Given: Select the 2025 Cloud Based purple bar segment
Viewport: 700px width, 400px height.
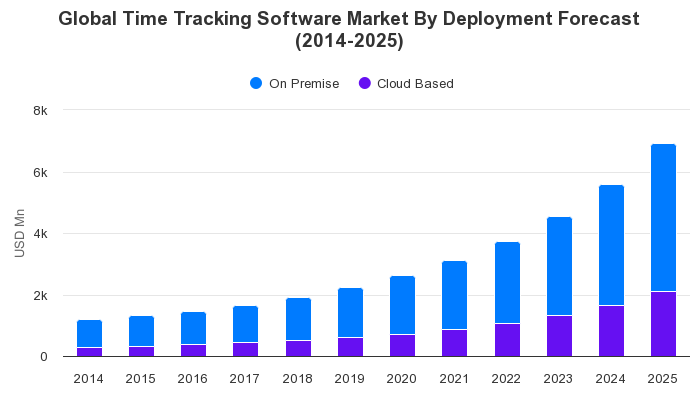Looking at the screenshot, I should tap(663, 324).
